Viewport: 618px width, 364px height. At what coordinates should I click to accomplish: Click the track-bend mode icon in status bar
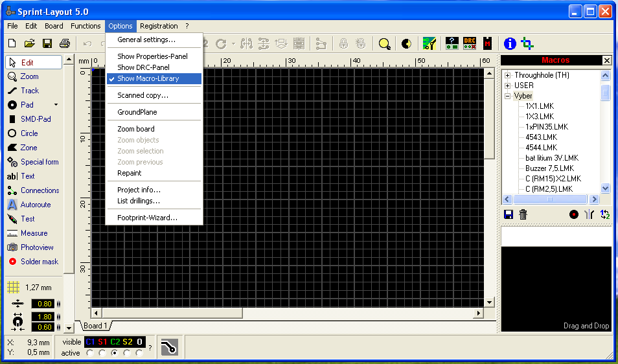170,347
